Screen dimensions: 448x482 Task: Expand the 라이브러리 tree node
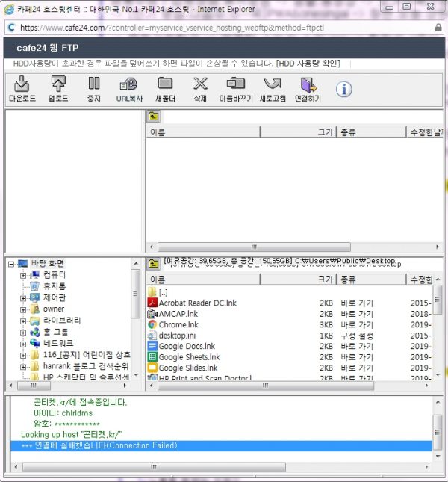pos(22,321)
